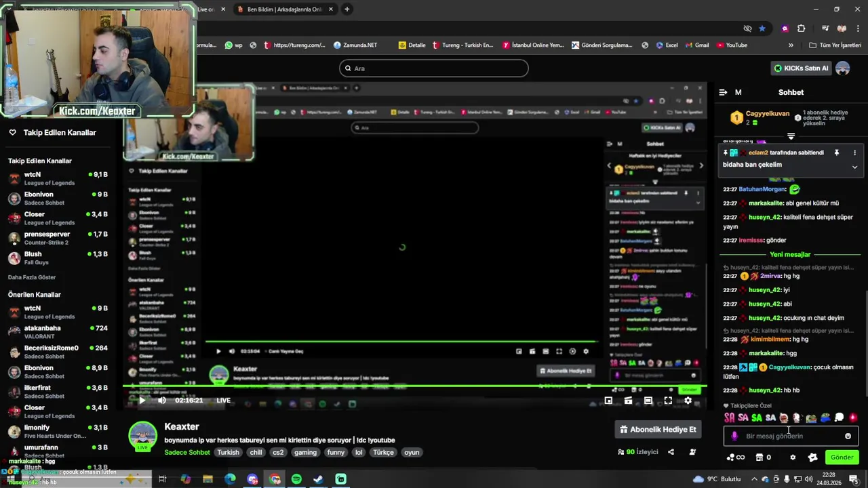The image size is (868, 488).
Task: Open pinned message three-dot options
Action: click(854, 153)
